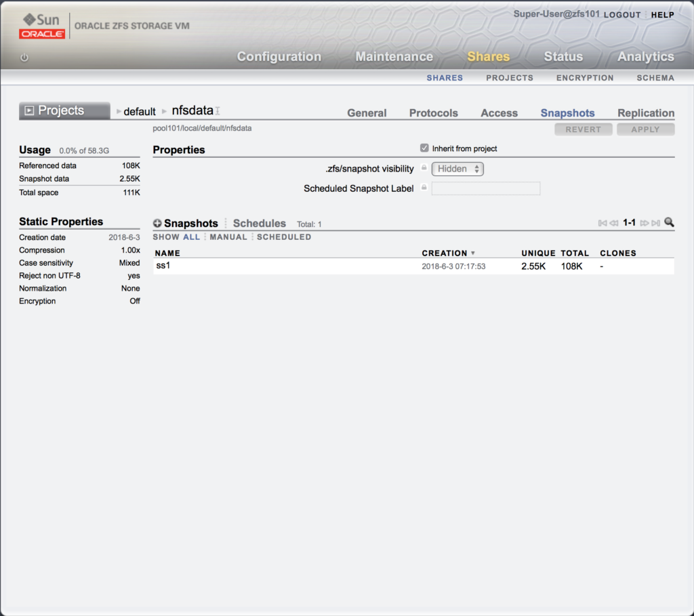The height and width of the screenshot is (616, 694).
Task: Click the snapshot creation time 2018-6-3 07:17:53
Action: [x=453, y=266]
